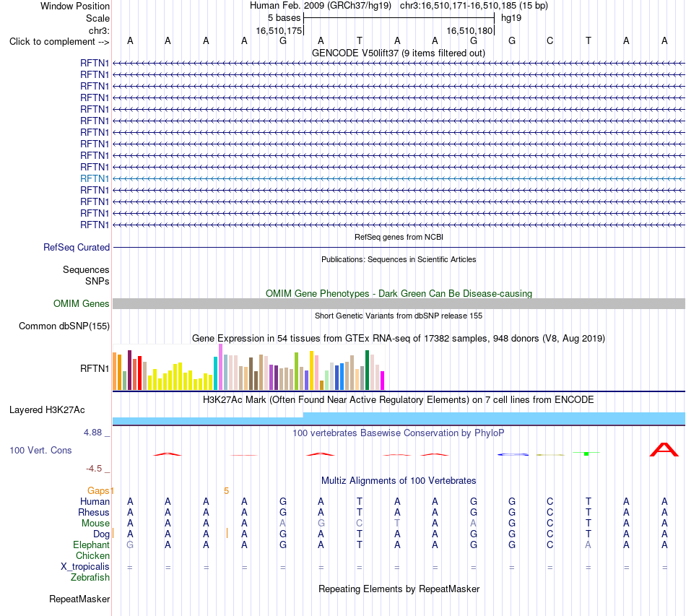Click the 'SNPs' track label
The width and height of the screenshot is (686, 616).
(97, 282)
